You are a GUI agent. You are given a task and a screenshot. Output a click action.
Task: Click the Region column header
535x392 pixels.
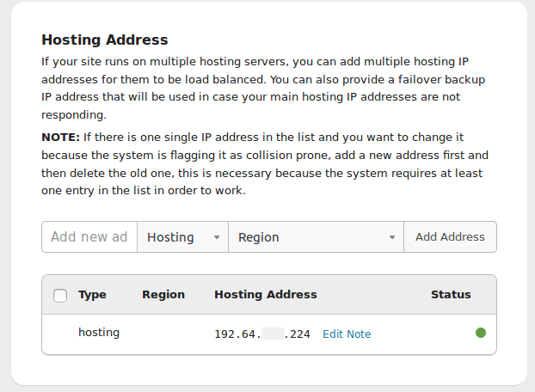pyautogui.click(x=163, y=295)
